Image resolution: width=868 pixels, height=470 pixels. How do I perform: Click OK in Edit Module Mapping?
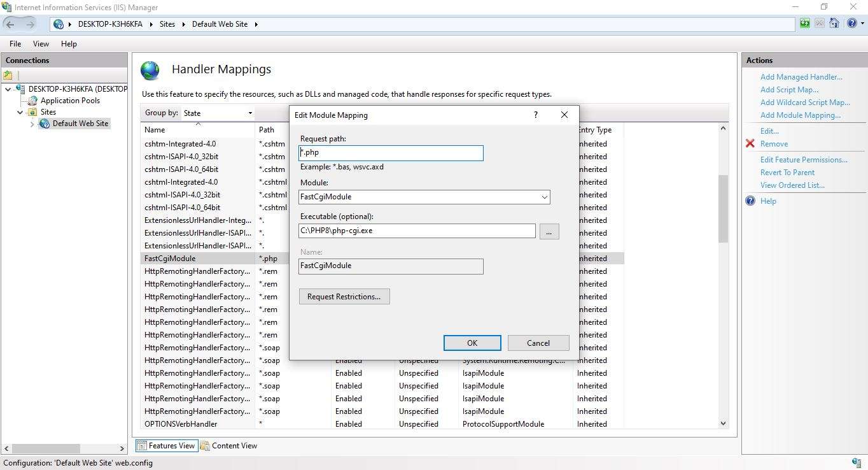click(x=472, y=343)
